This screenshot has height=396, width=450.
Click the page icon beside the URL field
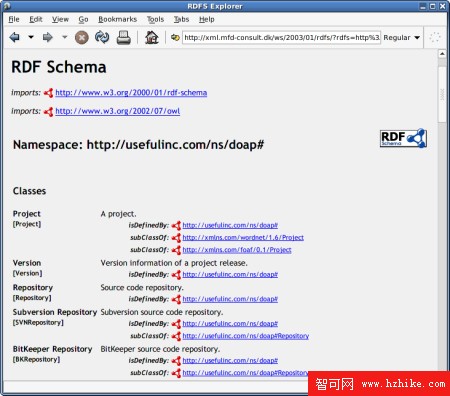[x=175, y=37]
